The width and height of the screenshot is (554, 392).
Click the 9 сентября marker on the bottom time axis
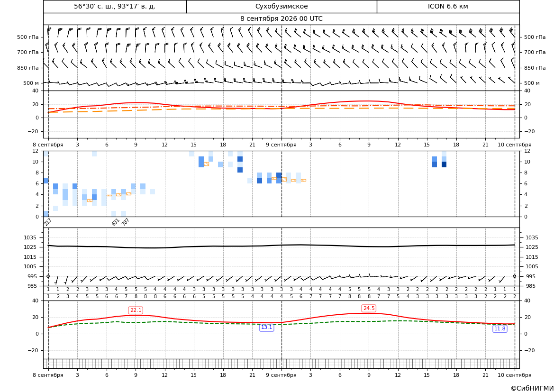pyautogui.click(x=281, y=375)
